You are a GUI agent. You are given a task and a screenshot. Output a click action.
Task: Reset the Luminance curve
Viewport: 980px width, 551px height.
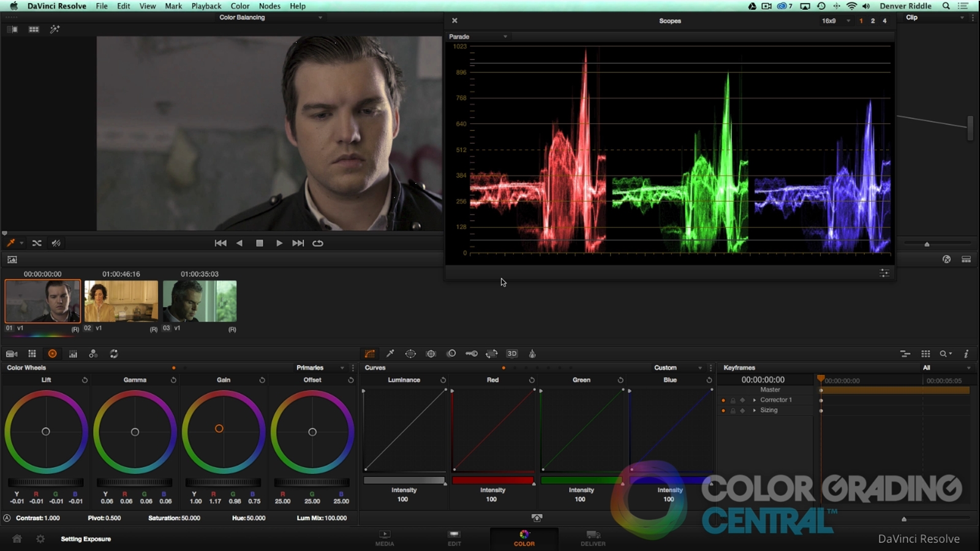[x=443, y=380]
